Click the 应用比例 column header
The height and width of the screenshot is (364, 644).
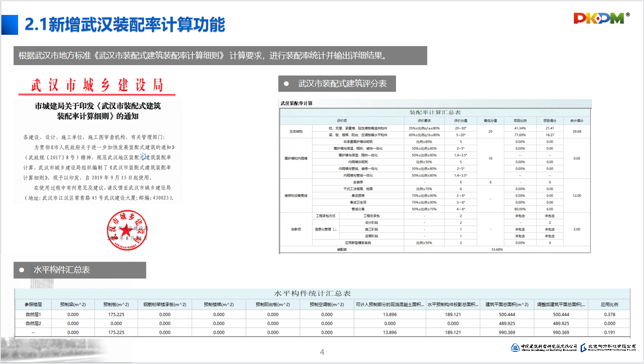tap(609, 304)
